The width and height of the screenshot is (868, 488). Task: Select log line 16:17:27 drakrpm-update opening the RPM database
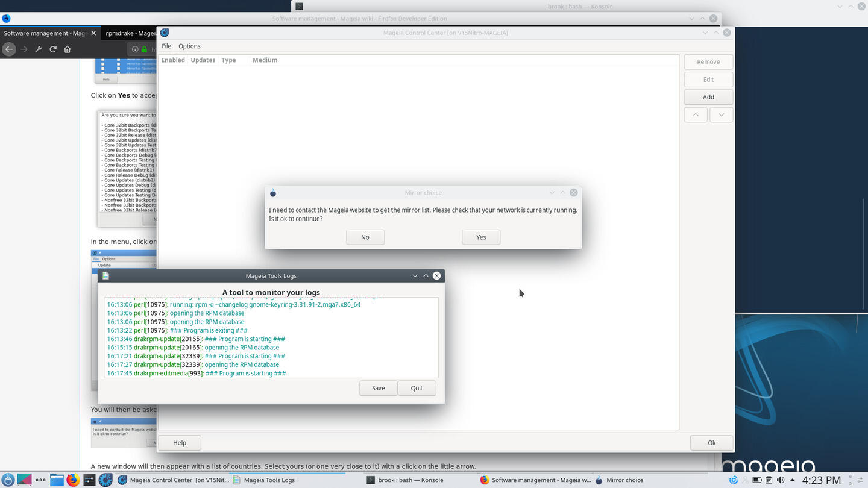[x=193, y=364]
